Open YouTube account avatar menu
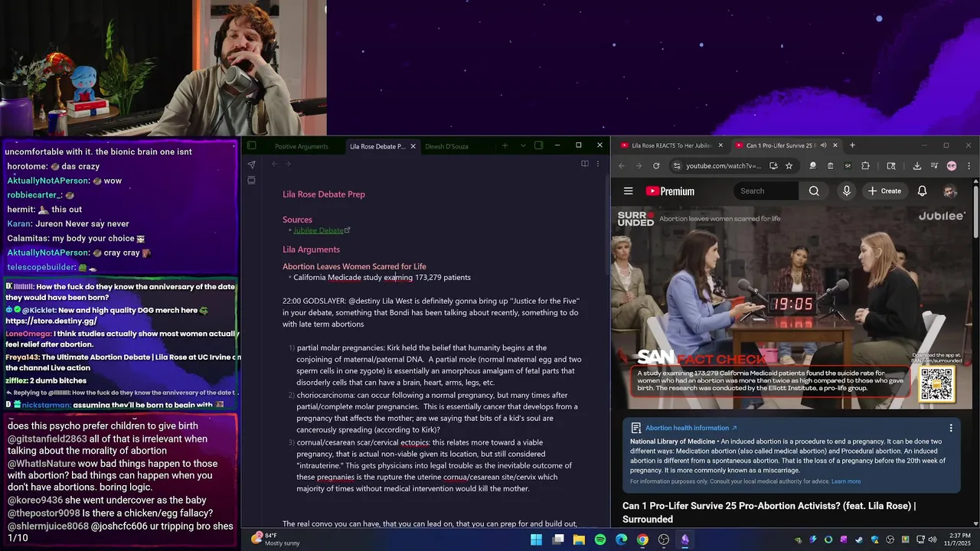Image resolution: width=980 pixels, height=551 pixels. (950, 191)
